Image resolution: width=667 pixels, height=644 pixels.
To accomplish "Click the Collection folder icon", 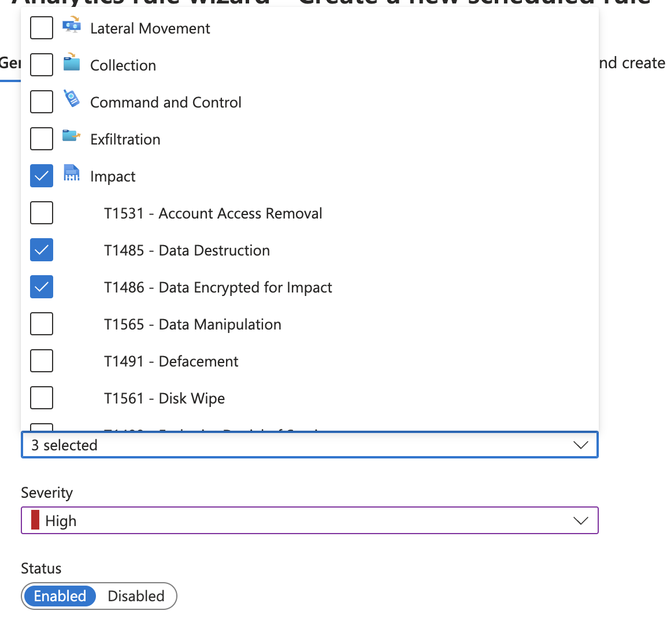I will pyautogui.click(x=72, y=64).
